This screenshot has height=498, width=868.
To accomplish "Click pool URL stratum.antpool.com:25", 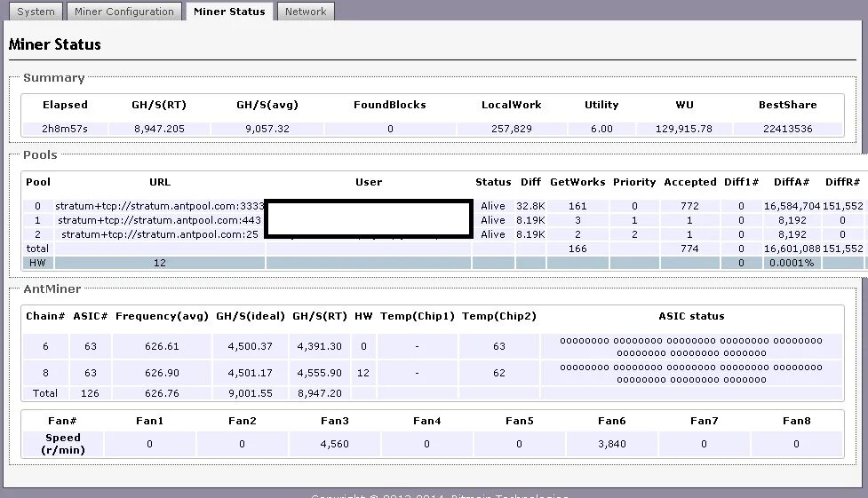I will coord(159,234).
